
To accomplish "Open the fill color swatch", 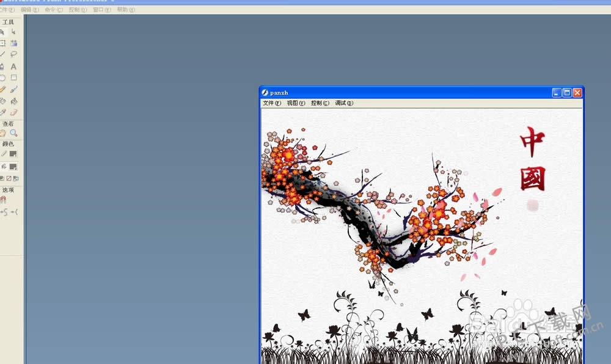I will coord(13,167).
